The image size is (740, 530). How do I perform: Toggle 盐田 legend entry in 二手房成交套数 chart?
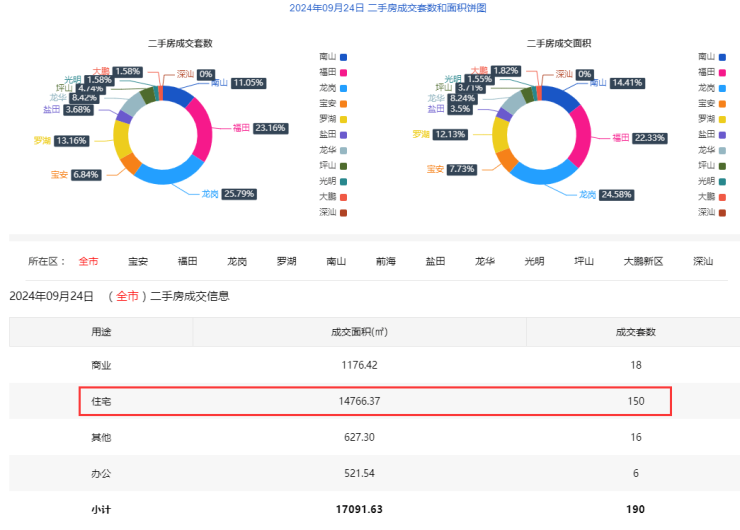point(333,135)
